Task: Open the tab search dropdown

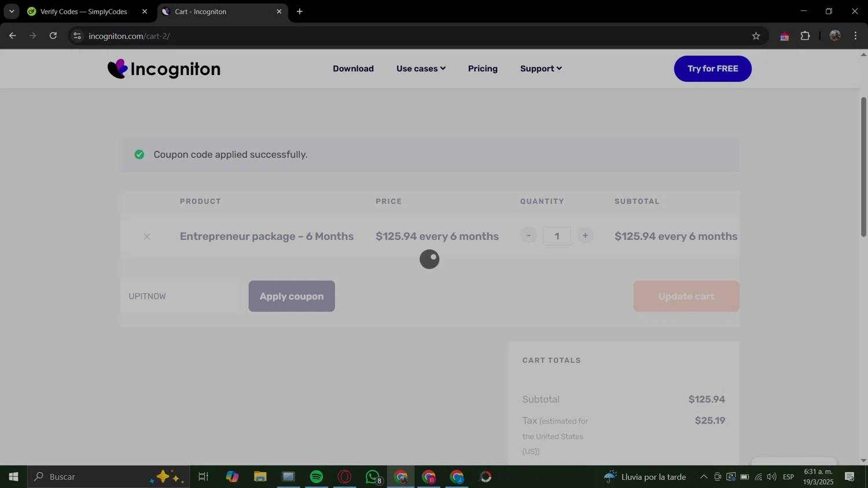Action: [11, 12]
